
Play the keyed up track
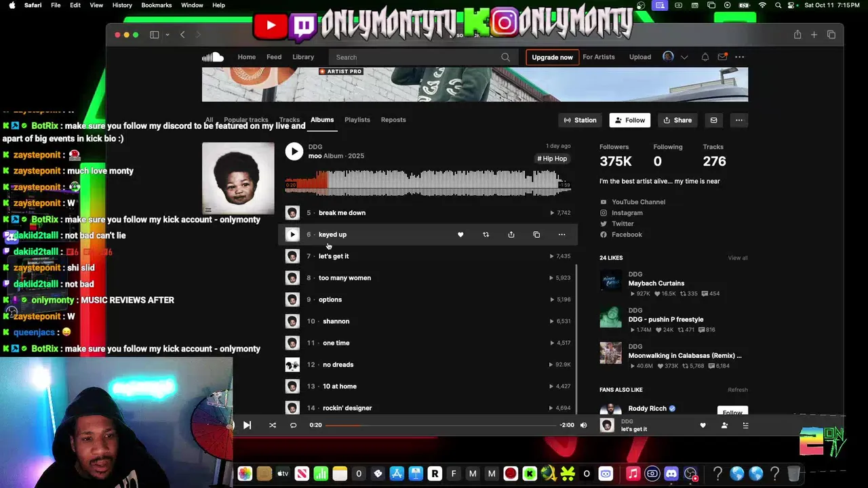292,235
